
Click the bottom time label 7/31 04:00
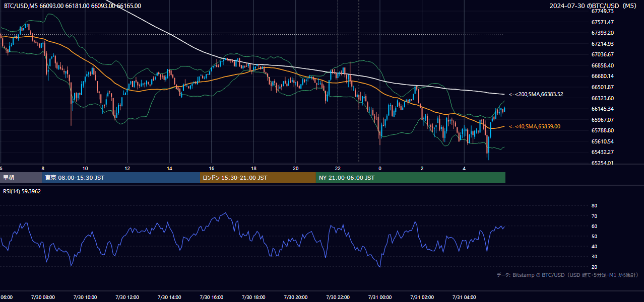coord(464,297)
